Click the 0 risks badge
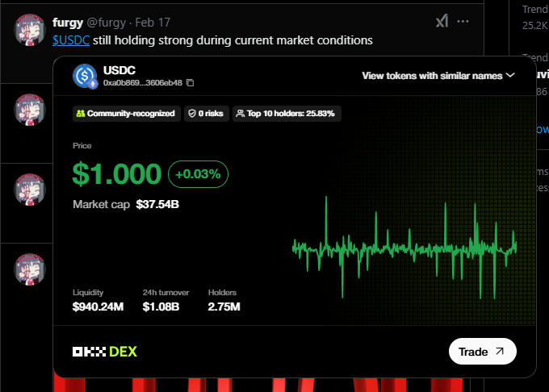The image size is (549, 392). click(x=207, y=114)
